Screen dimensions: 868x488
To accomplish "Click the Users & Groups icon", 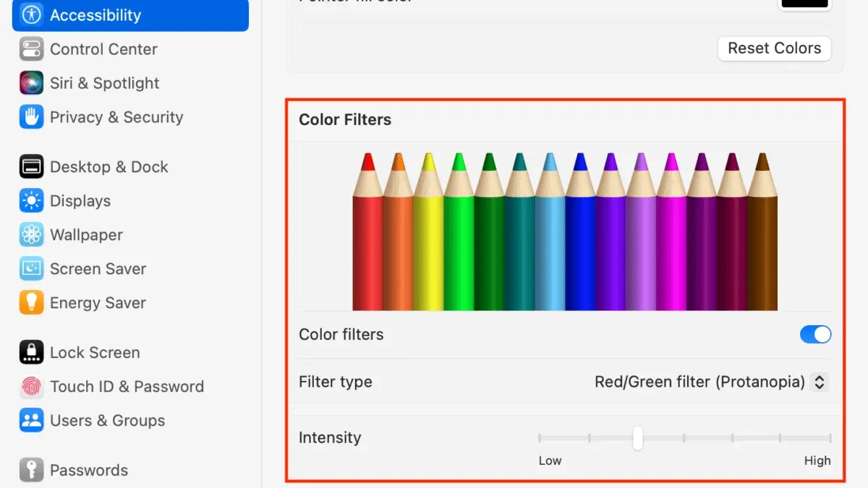I will [x=31, y=421].
